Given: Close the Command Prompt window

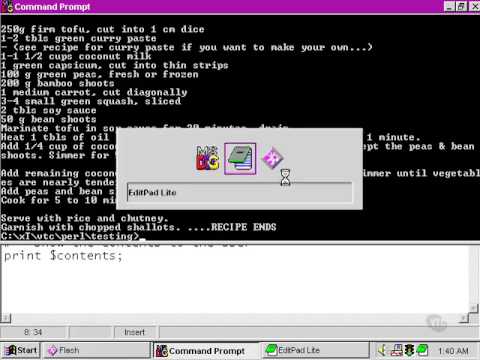Looking at the screenshot, I should coord(475,6).
